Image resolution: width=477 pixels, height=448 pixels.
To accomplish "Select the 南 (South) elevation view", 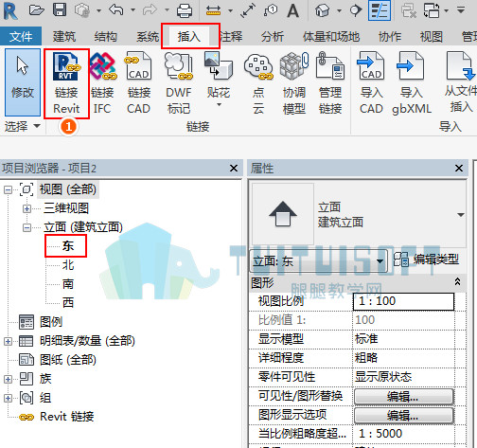I will [x=68, y=283].
